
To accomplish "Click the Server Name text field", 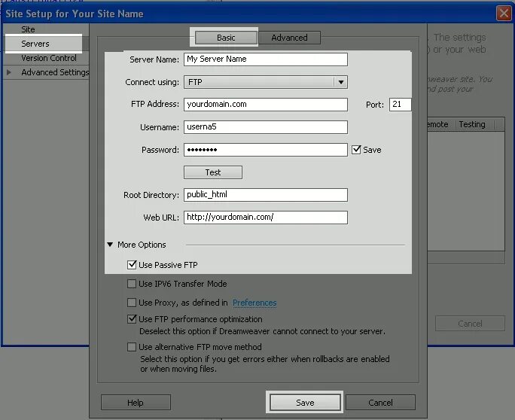I will (265, 59).
